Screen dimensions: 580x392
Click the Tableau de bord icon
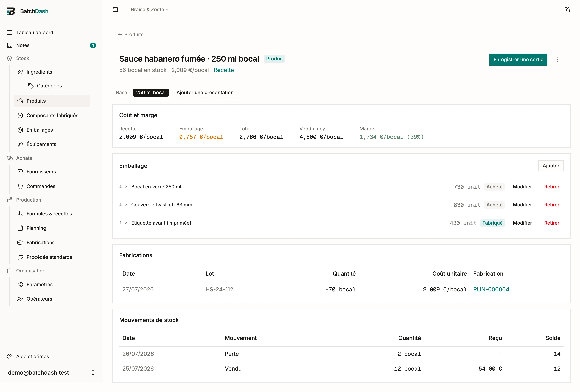click(10, 33)
